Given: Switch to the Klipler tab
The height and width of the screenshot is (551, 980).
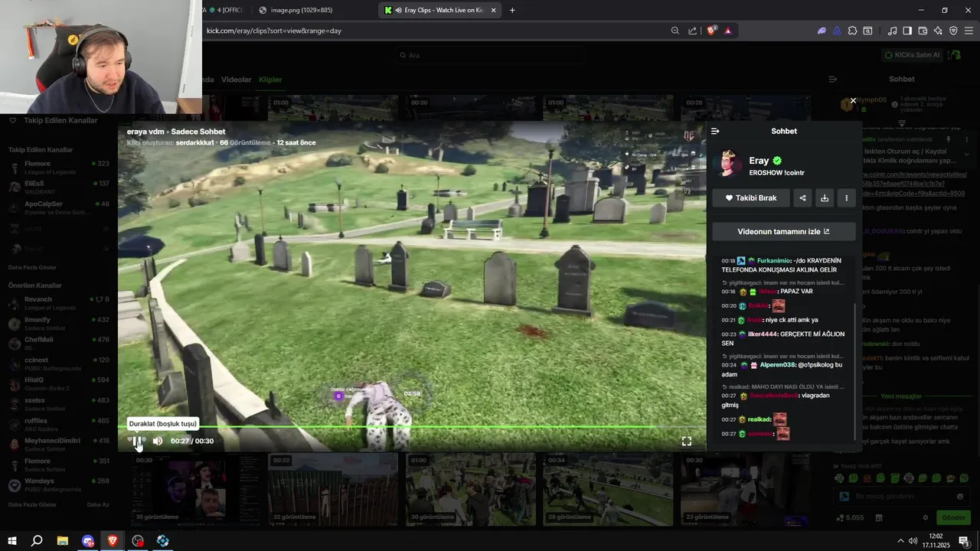Looking at the screenshot, I should (x=270, y=80).
